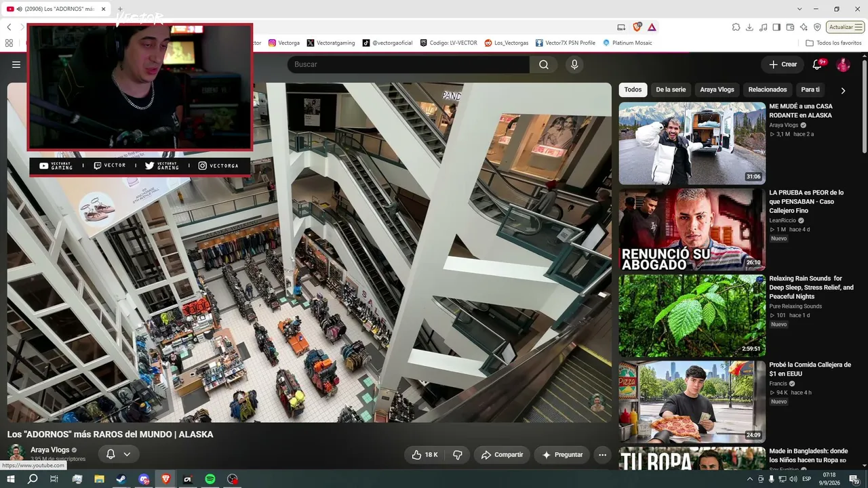Like the video with 18 K likes
This screenshot has height=488, width=868.
[425, 455]
